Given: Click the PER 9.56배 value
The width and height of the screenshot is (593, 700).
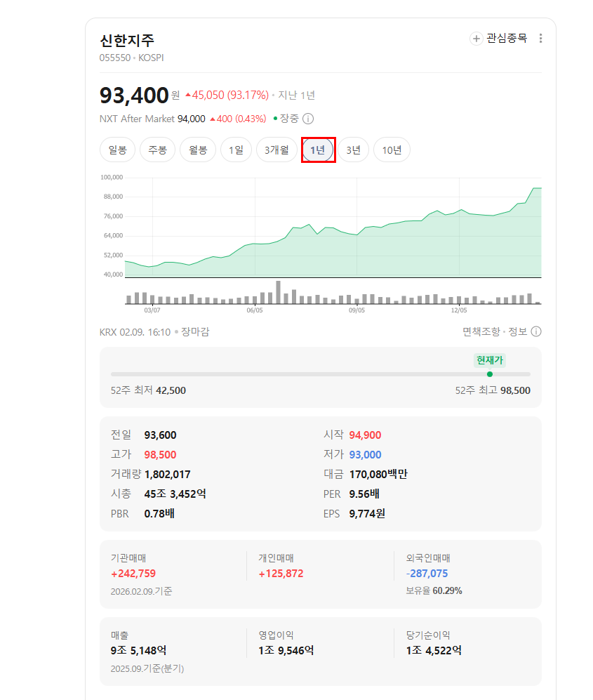Looking at the screenshot, I should coord(364,494).
